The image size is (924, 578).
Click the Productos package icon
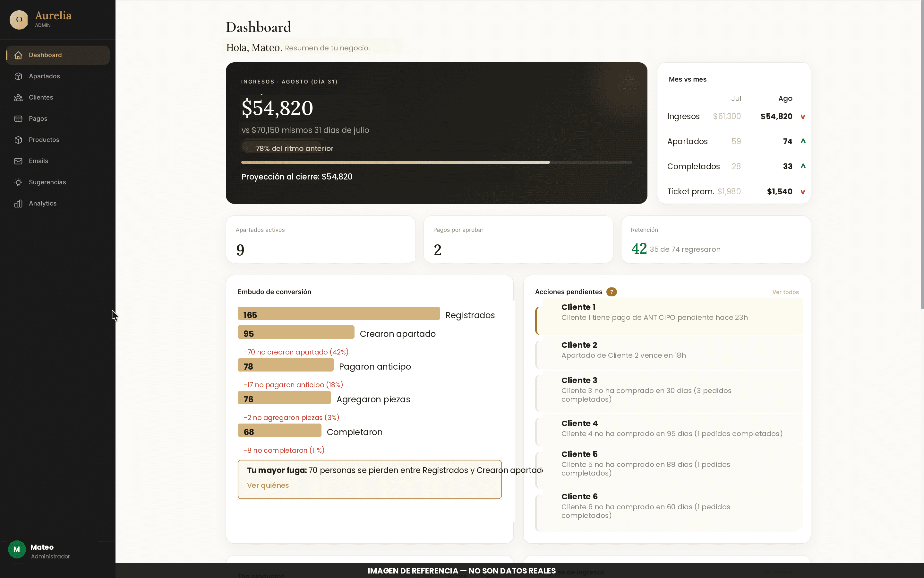[18, 140]
